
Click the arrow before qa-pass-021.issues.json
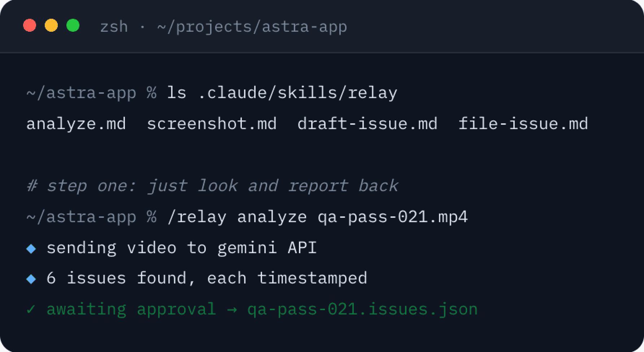(x=232, y=309)
